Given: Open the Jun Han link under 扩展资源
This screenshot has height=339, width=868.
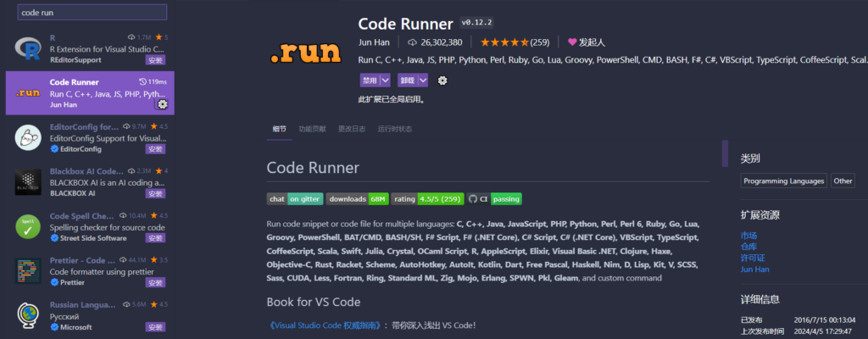Looking at the screenshot, I should point(755,270).
